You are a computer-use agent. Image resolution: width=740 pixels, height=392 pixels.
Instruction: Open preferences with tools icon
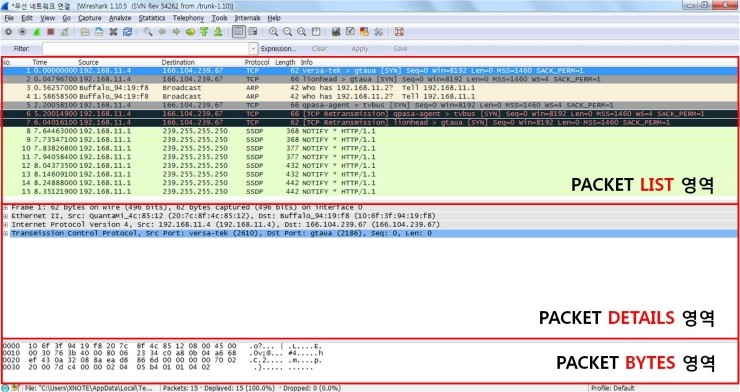(378, 32)
